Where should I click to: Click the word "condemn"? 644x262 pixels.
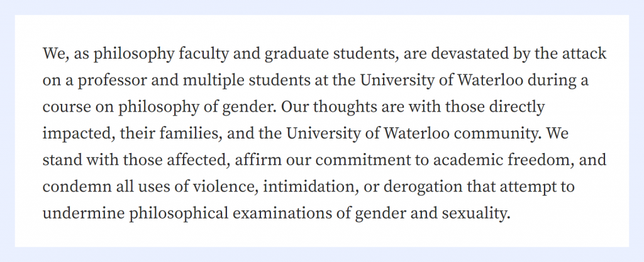tap(70, 188)
